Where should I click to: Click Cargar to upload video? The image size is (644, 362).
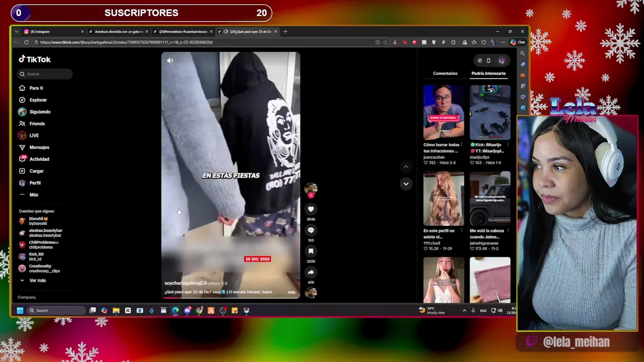[32, 171]
